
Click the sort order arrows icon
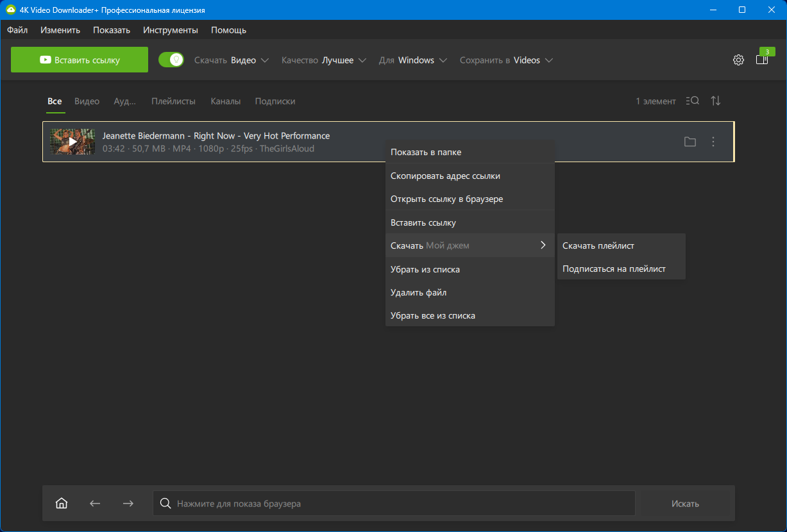click(716, 101)
